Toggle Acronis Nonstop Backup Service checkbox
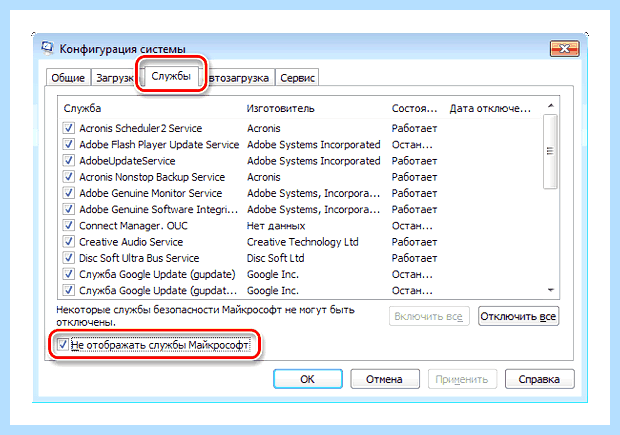 point(68,176)
